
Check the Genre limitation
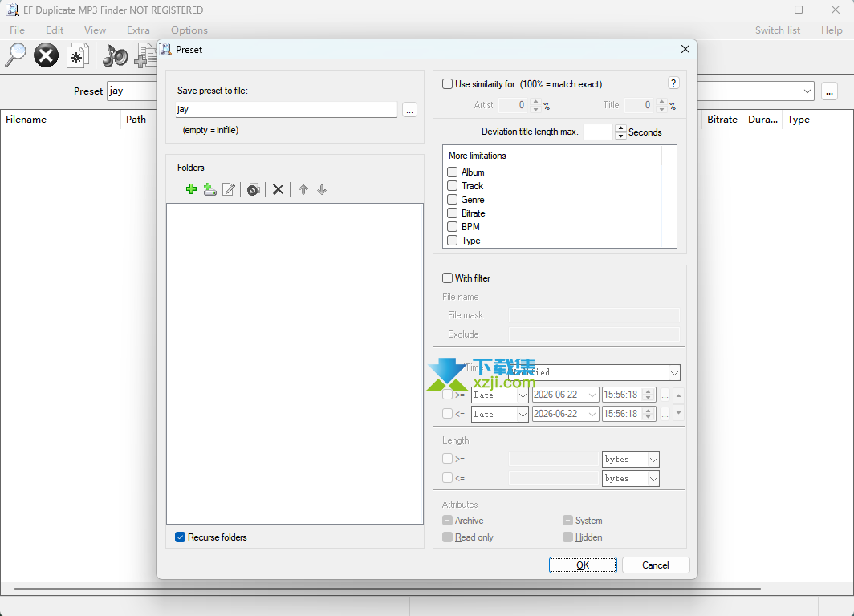coord(452,199)
